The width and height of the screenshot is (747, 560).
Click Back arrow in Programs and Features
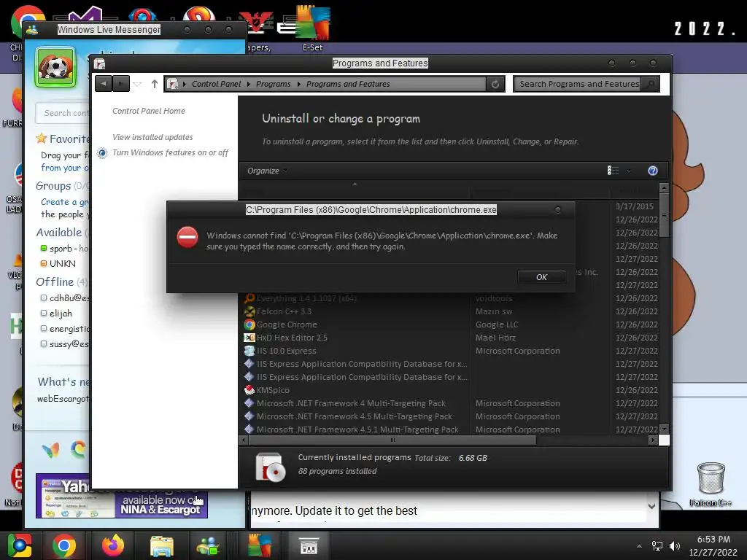click(x=104, y=84)
